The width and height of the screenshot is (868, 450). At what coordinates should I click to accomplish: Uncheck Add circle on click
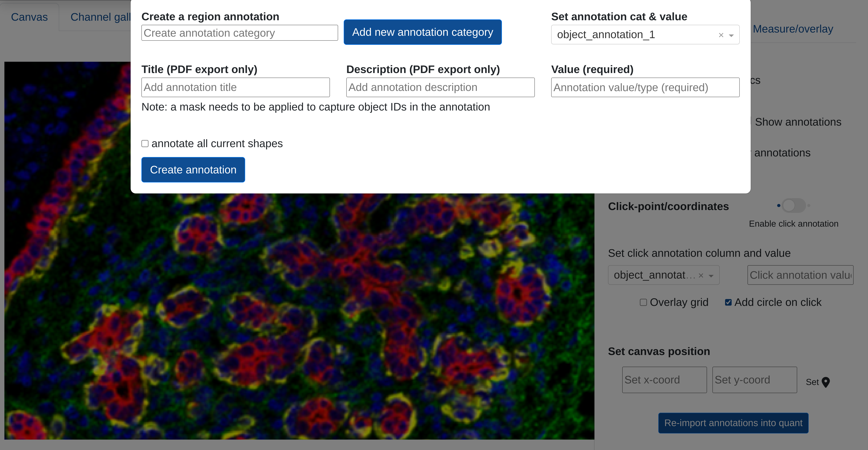click(728, 302)
